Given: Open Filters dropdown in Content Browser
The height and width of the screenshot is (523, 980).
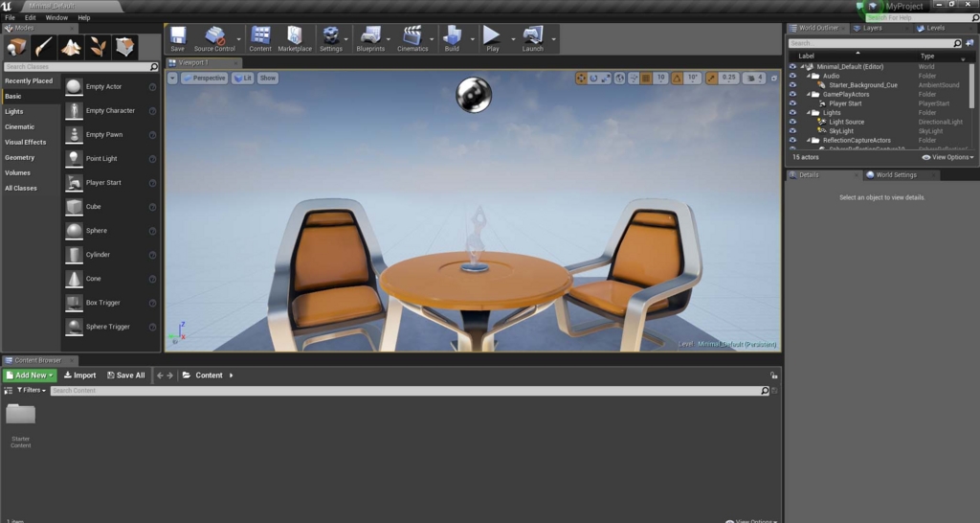Looking at the screenshot, I should click(x=32, y=391).
